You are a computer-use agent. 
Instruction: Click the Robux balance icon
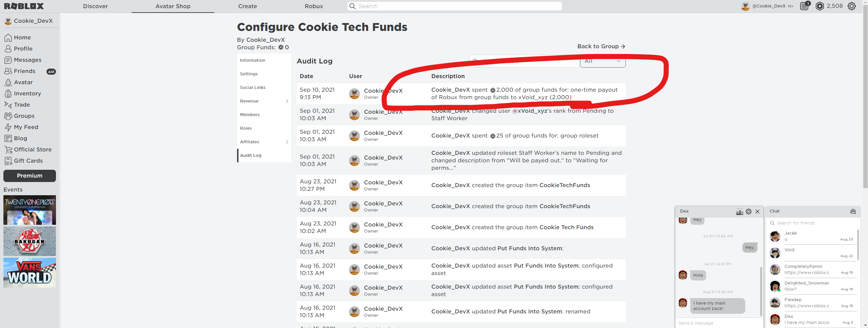pos(819,6)
